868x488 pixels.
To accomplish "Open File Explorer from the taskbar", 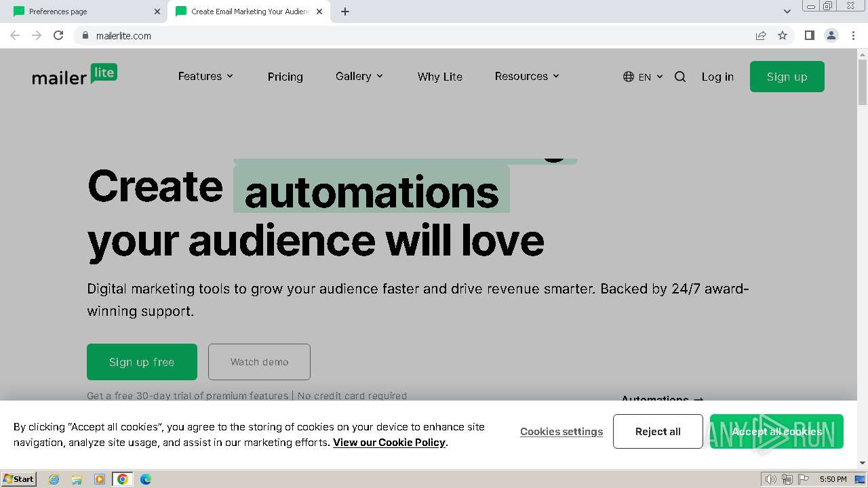I will pos(77,479).
